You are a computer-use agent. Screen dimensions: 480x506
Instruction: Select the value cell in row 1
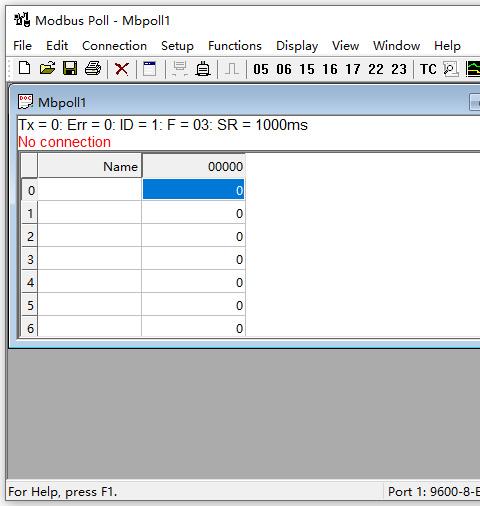click(x=193, y=213)
